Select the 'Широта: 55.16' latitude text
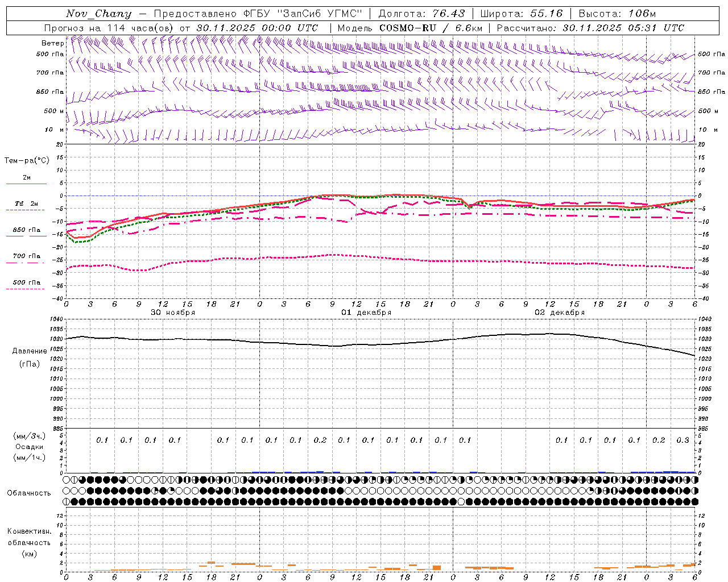The height and width of the screenshot is (582, 728). click(x=522, y=14)
